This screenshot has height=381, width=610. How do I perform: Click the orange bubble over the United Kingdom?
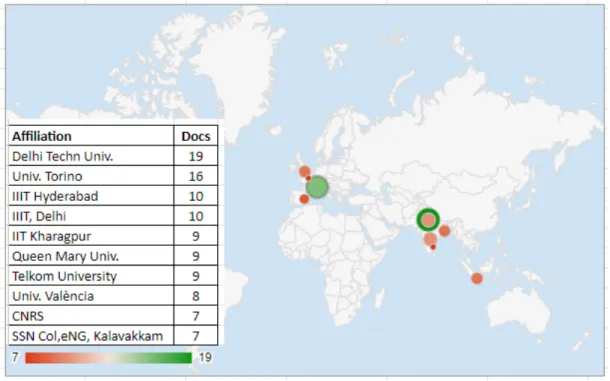[x=305, y=171]
